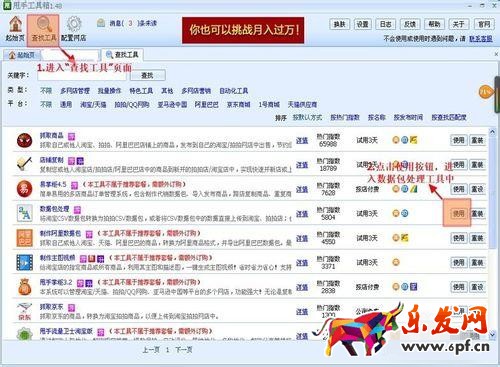Click the 反馈 feedback button
This screenshot has width=500, height=367.
(x=410, y=24)
